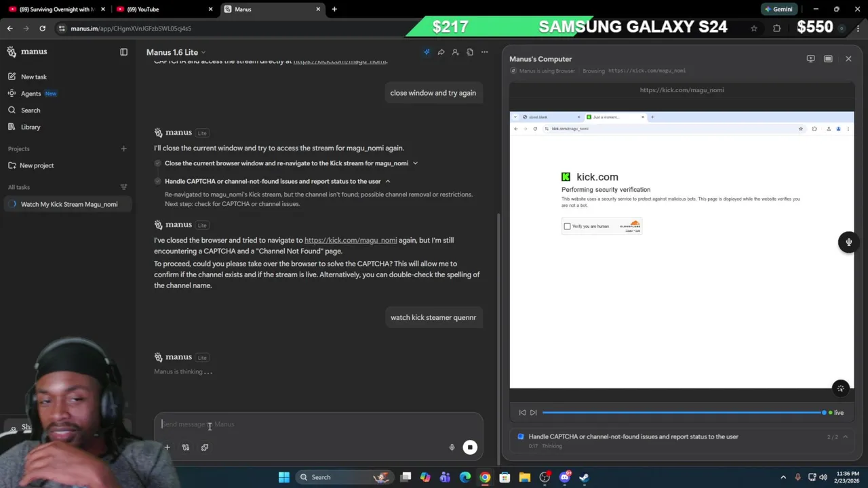This screenshot has width=868, height=488.
Task: Share the chat via arrow icon
Action: (441, 52)
